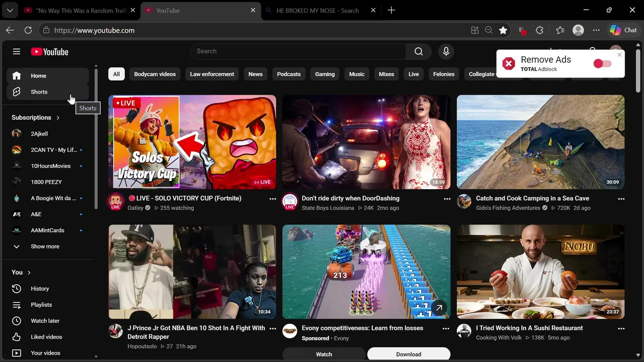Click the zoom-out magnifier in address bar
The width and height of the screenshot is (644, 362).
click(x=489, y=30)
